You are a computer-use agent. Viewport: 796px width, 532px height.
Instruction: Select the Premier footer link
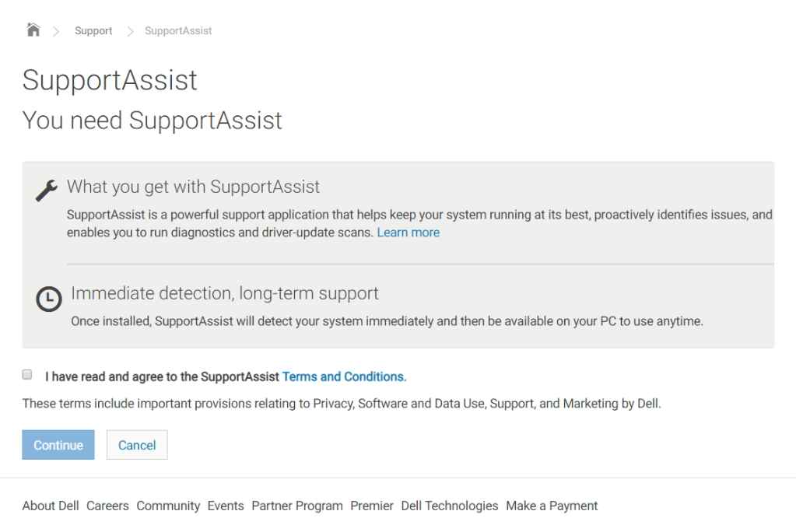[x=372, y=506]
